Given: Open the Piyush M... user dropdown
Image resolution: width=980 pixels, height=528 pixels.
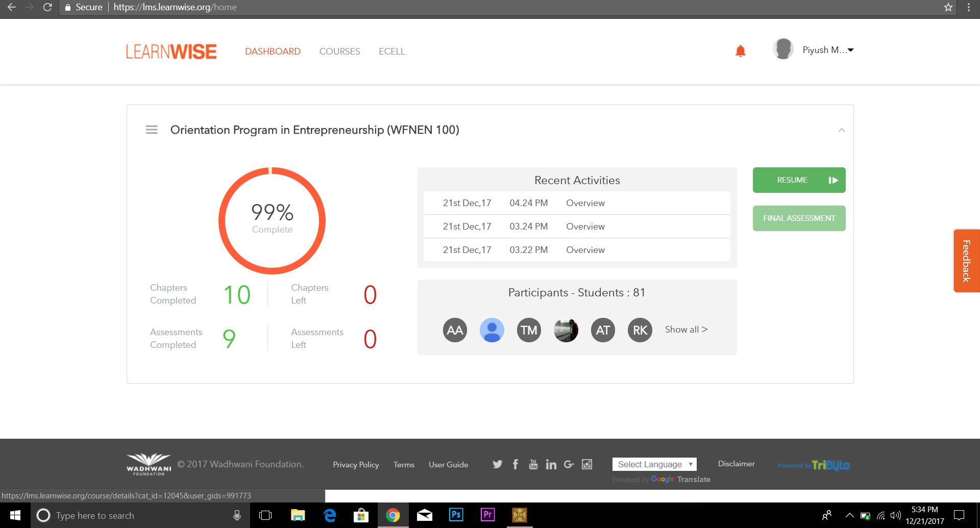Looking at the screenshot, I should 828,50.
